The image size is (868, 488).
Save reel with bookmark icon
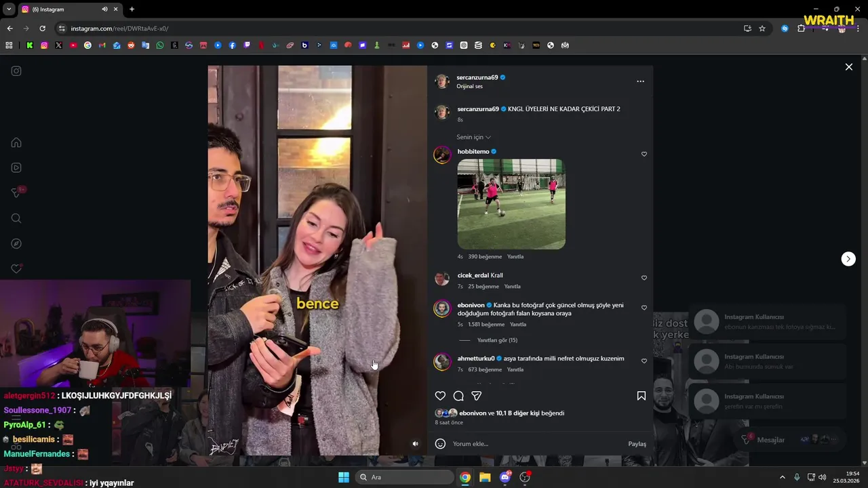pos(641,396)
